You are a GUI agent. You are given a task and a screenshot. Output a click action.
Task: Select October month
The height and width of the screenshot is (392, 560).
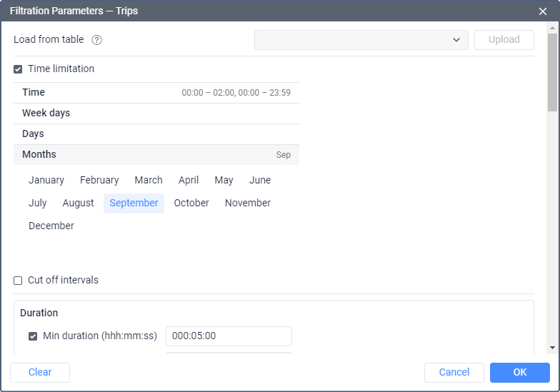click(x=191, y=203)
